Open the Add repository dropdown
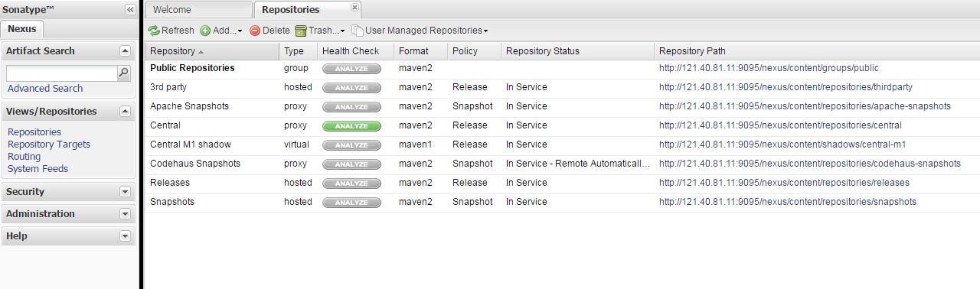This screenshot has width=980, height=289. pos(221,31)
